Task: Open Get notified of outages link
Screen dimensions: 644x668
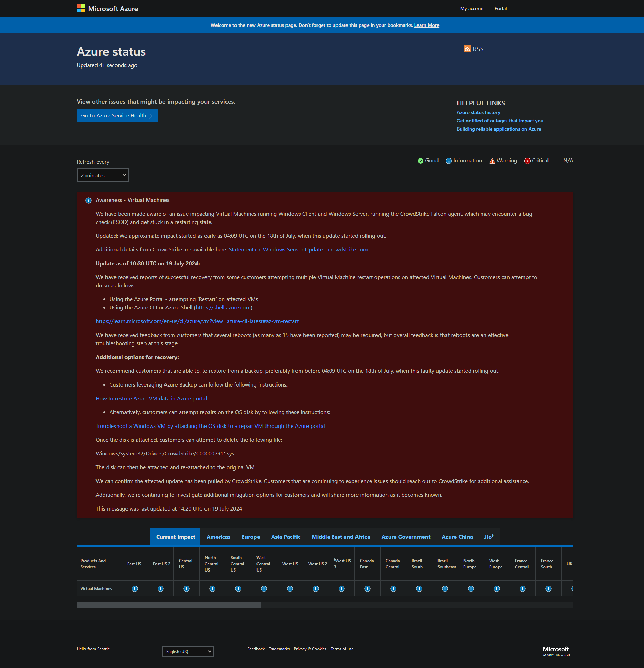Action: 500,121
